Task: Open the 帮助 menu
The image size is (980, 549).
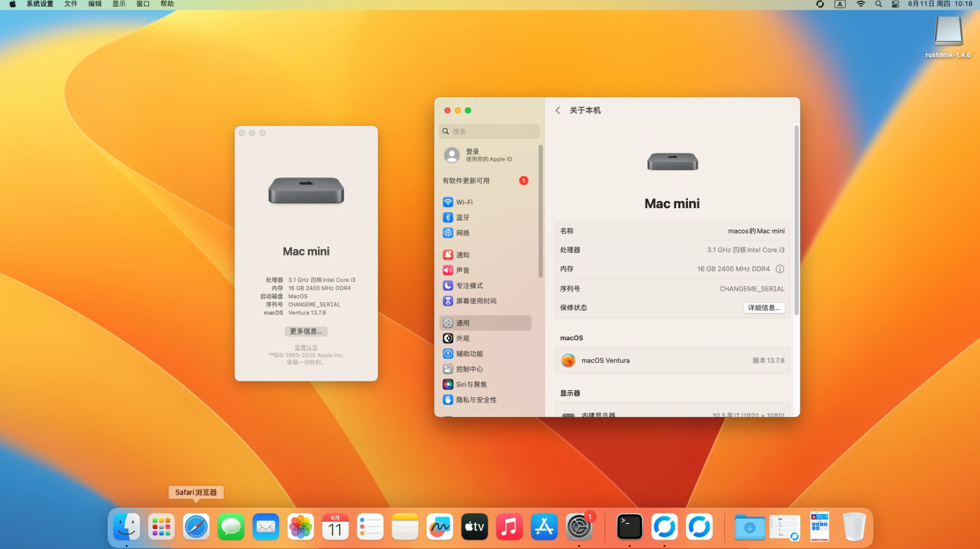Action: click(167, 4)
